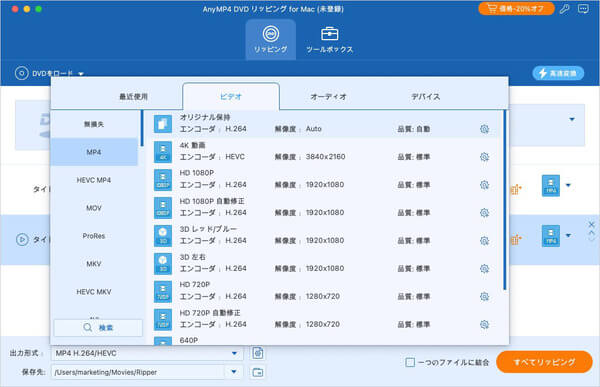The image size is (600, 387).
Task: Select the MP4 format category
Action: (x=94, y=152)
